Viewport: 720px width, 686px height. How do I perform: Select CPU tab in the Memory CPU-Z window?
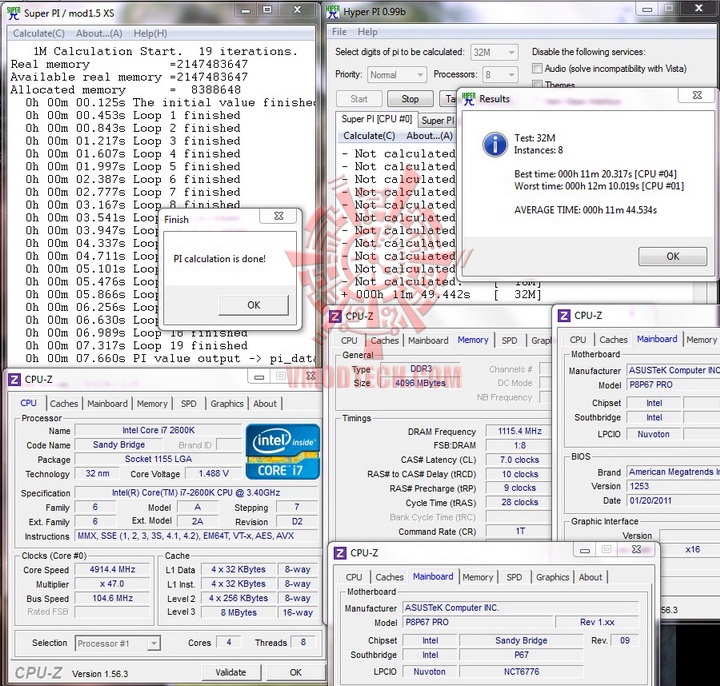pyautogui.click(x=349, y=340)
